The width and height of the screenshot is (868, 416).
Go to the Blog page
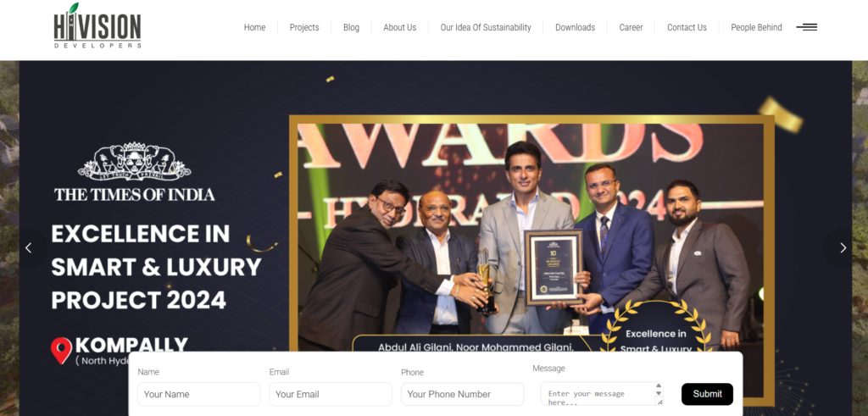click(x=351, y=27)
